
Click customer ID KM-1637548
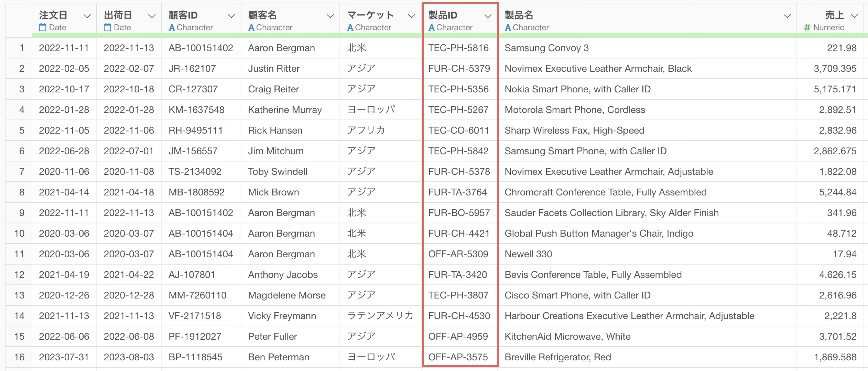tap(196, 110)
